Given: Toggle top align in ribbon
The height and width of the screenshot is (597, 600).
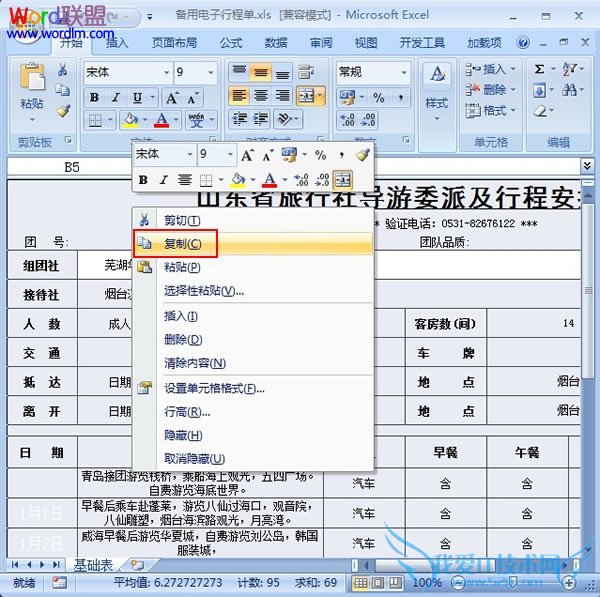Looking at the screenshot, I should (240, 72).
